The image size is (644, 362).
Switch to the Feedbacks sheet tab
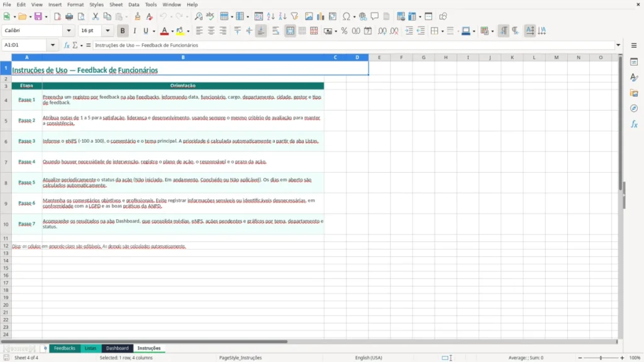click(65, 348)
